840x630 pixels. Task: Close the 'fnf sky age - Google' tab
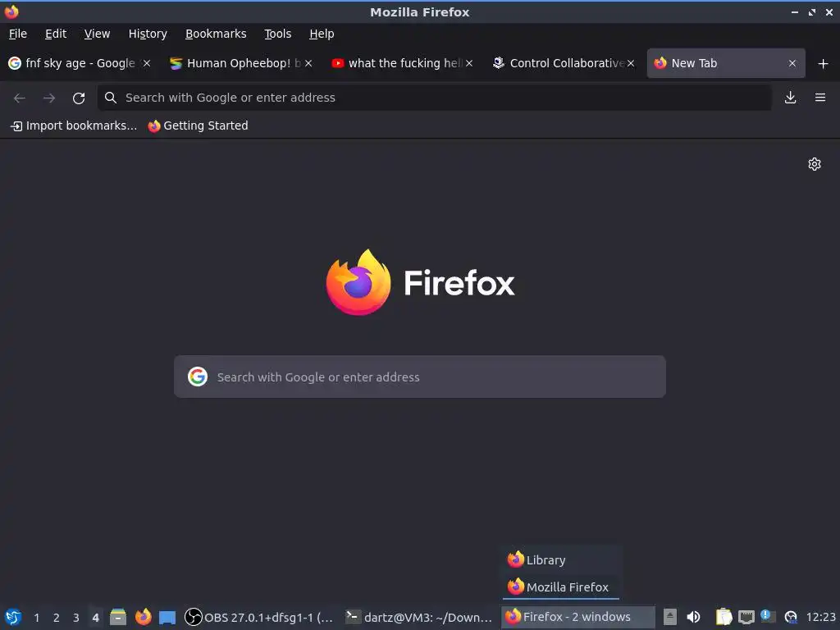(147, 63)
